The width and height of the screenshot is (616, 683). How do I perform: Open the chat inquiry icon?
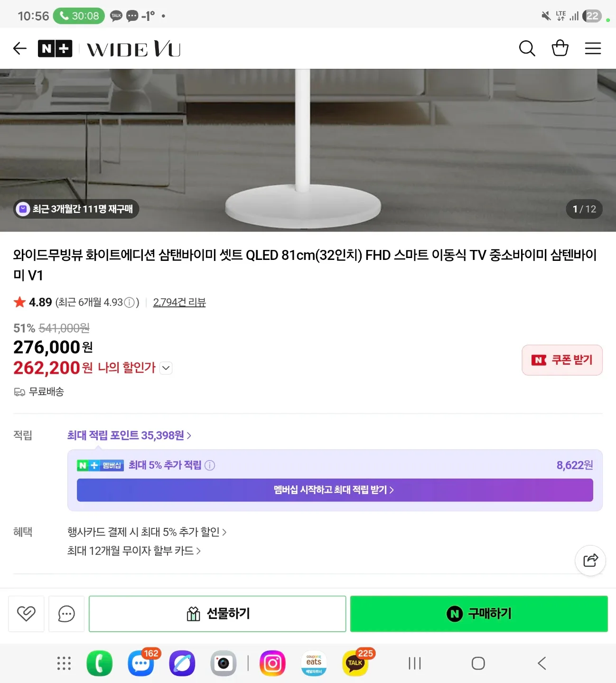(x=66, y=614)
